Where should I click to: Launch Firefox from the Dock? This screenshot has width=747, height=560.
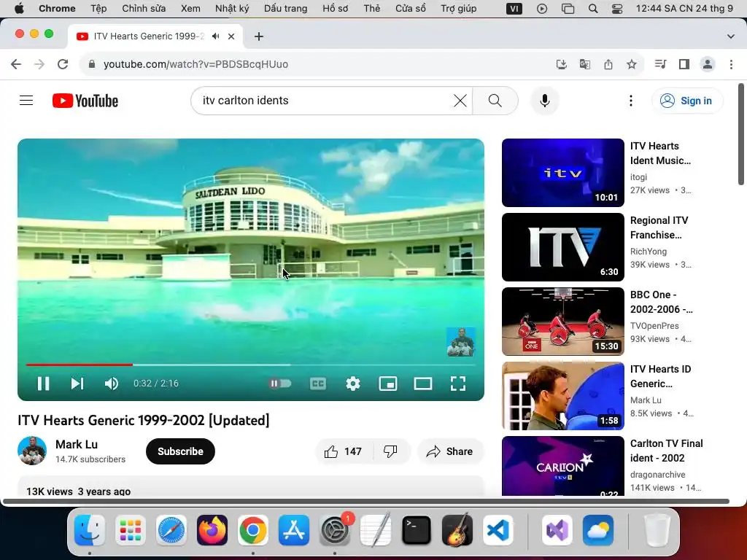tap(212, 530)
